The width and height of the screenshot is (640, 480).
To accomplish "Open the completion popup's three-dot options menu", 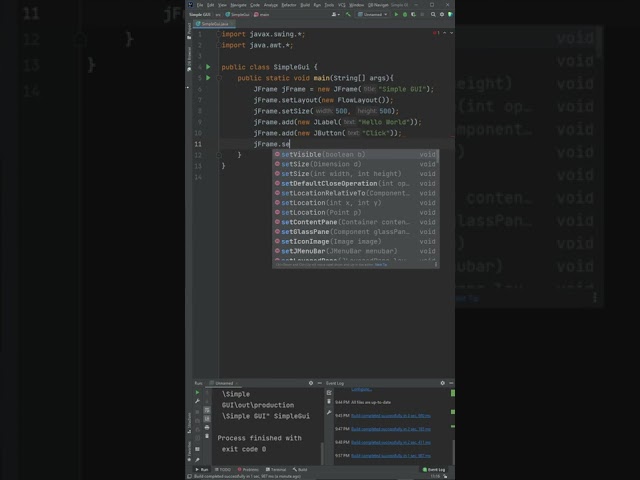I will [436, 264].
